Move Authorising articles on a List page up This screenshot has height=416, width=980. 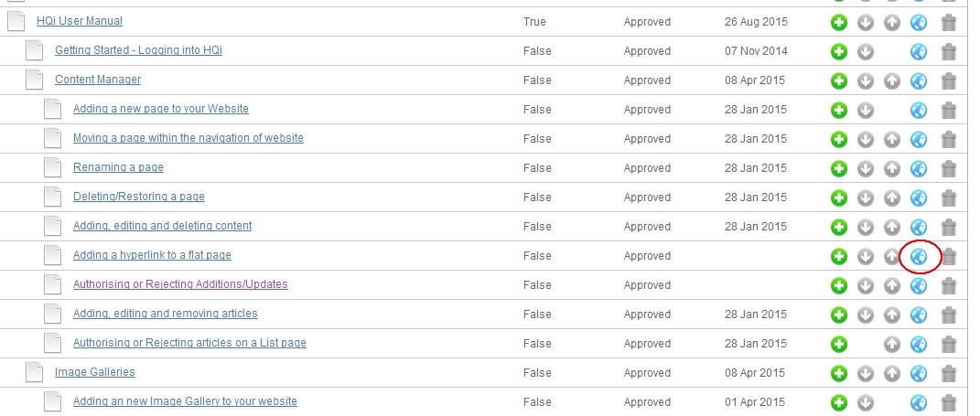tap(892, 344)
